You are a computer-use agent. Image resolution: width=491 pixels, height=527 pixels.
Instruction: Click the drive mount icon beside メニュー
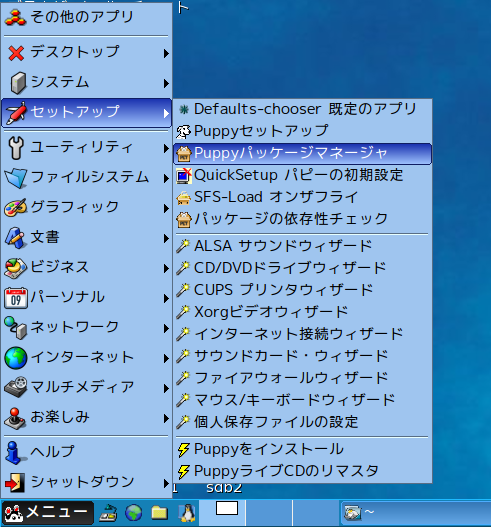click(108, 513)
